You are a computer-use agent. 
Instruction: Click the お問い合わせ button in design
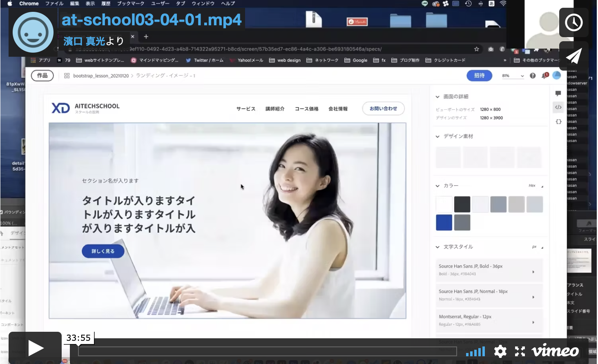click(x=383, y=109)
